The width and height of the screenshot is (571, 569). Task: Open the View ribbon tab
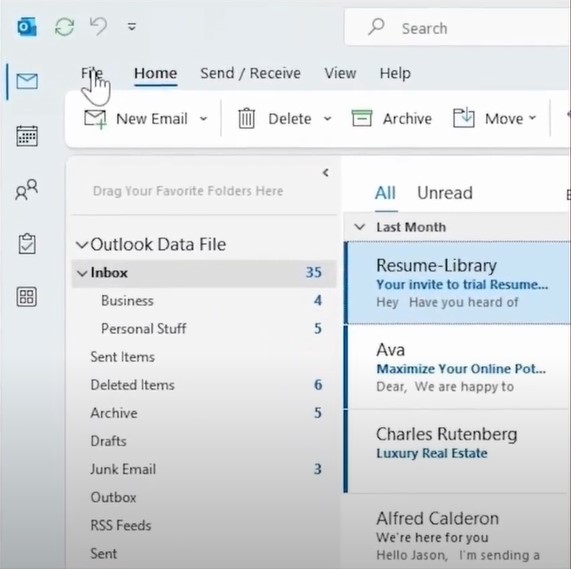coord(340,73)
